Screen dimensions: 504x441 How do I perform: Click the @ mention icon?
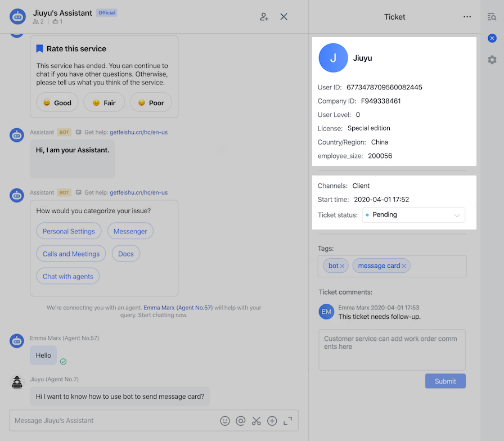[241, 421]
